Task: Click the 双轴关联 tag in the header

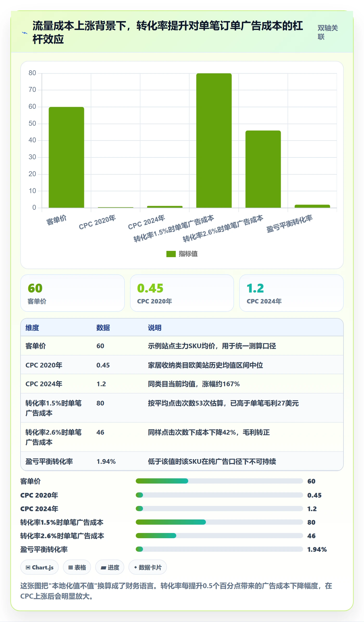Action: pos(328,32)
